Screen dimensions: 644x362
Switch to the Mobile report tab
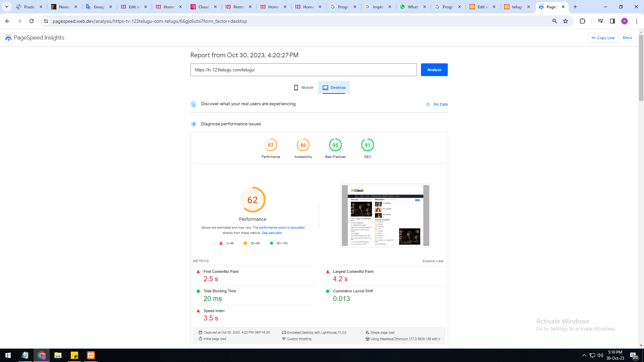pyautogui.click(x=304, y=87)
